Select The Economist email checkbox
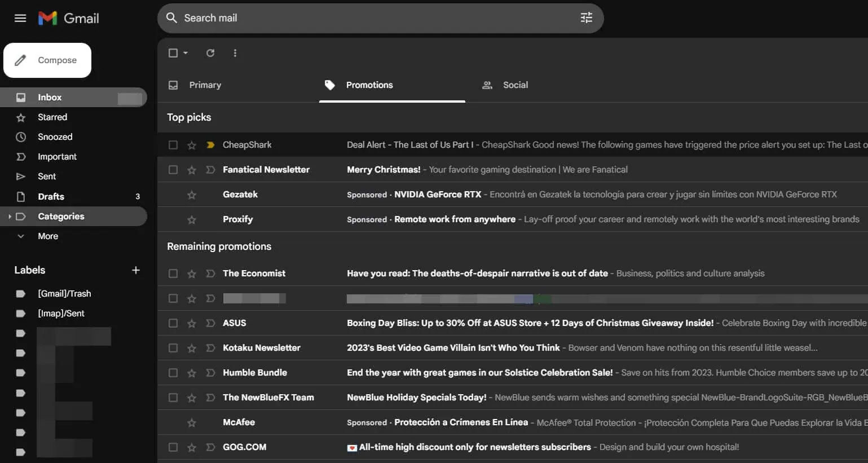Viewport: 868px width, 463px height. 173,274
